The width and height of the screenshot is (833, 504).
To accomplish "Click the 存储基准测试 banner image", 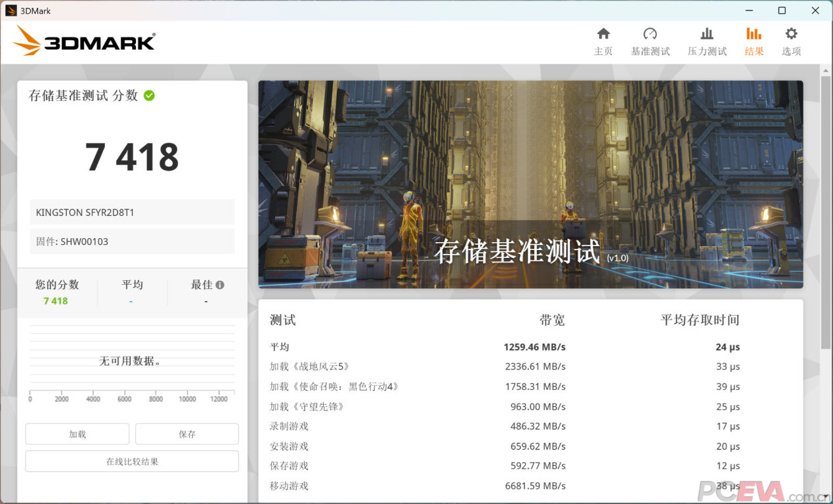I will 530,184.
